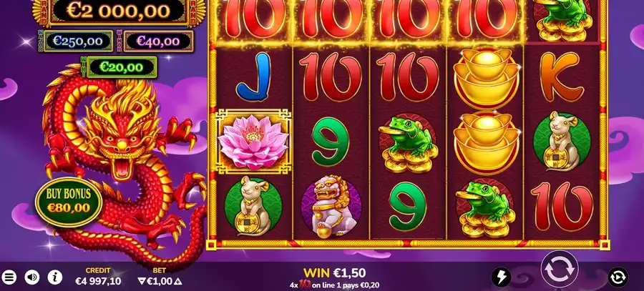The image size is (644, 291).
Task: Decrease bet with the down arrow
Action: 142,281
